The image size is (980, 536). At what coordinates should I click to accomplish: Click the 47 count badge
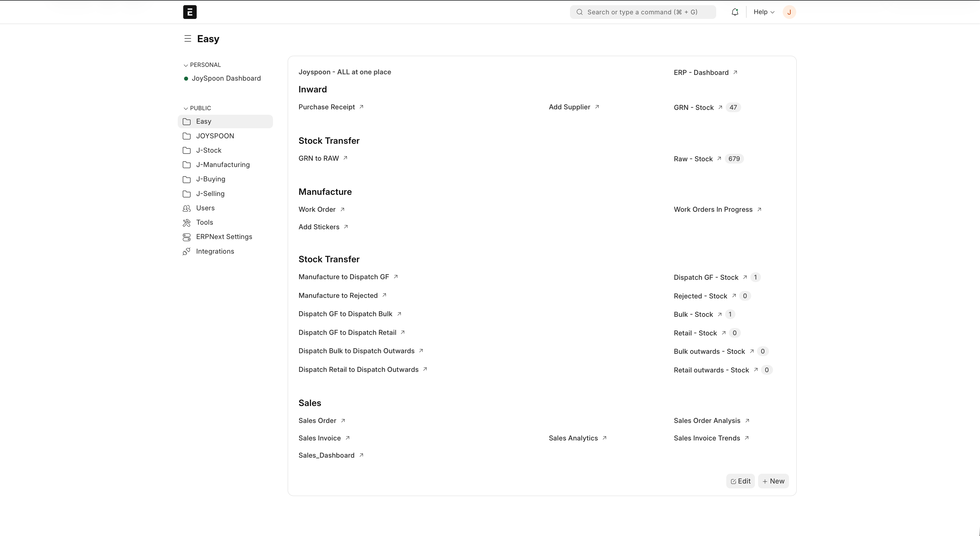733,107
